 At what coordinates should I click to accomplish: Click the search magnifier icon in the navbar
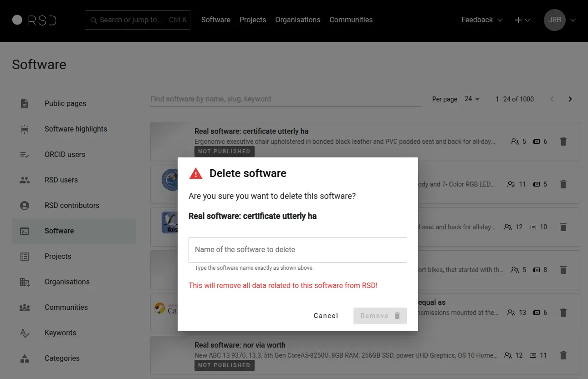click(x=93, y=20)
